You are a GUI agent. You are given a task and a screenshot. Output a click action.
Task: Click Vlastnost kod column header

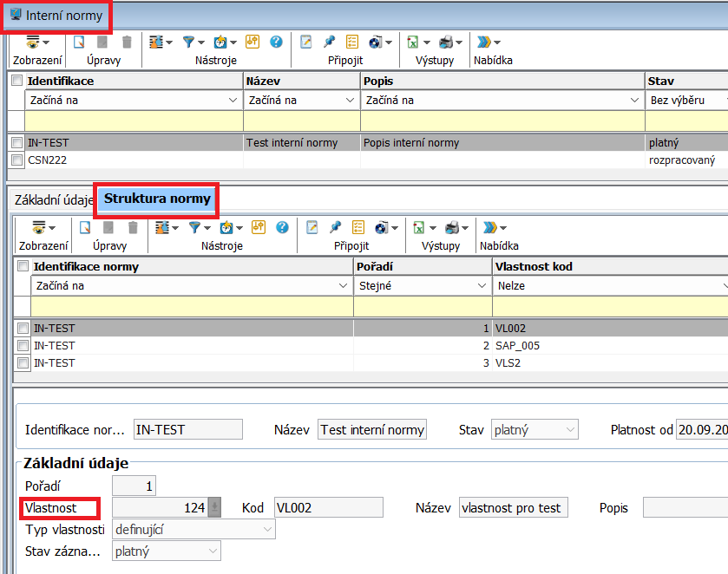point(607,266)
